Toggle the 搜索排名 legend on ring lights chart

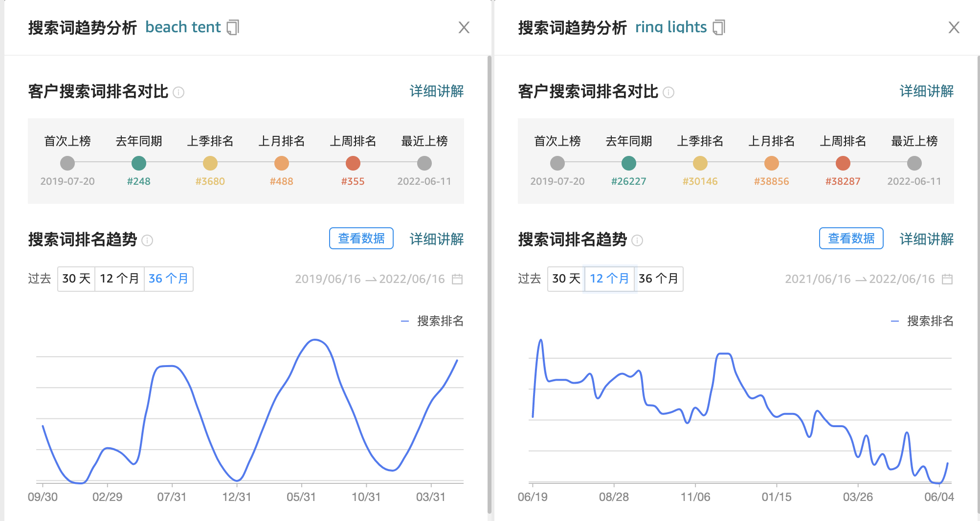(922, 321)
